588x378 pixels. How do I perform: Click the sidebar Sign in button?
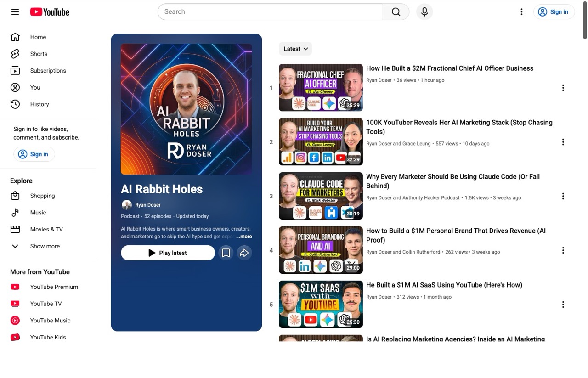[x=34, y=154]
